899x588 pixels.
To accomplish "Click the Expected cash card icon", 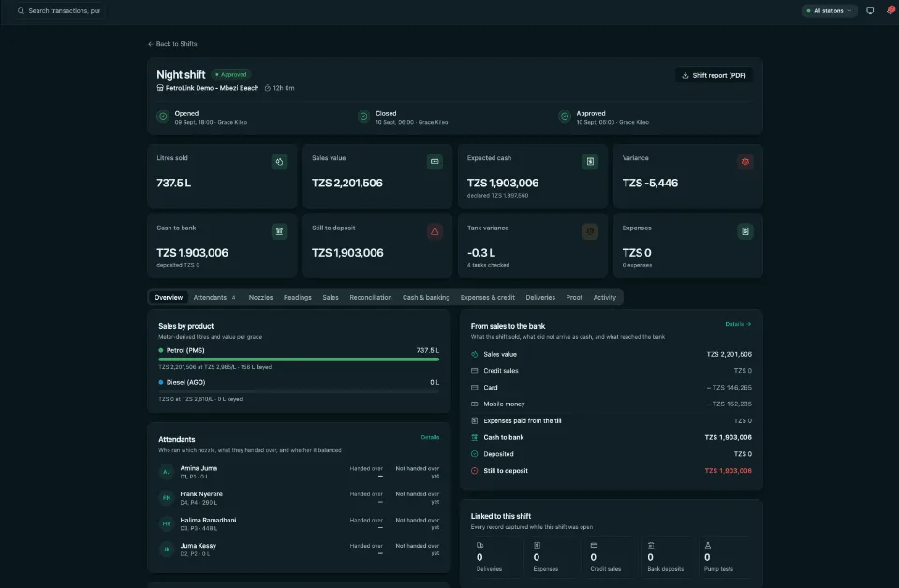I will pyautogui.click(x=590, y=162).
